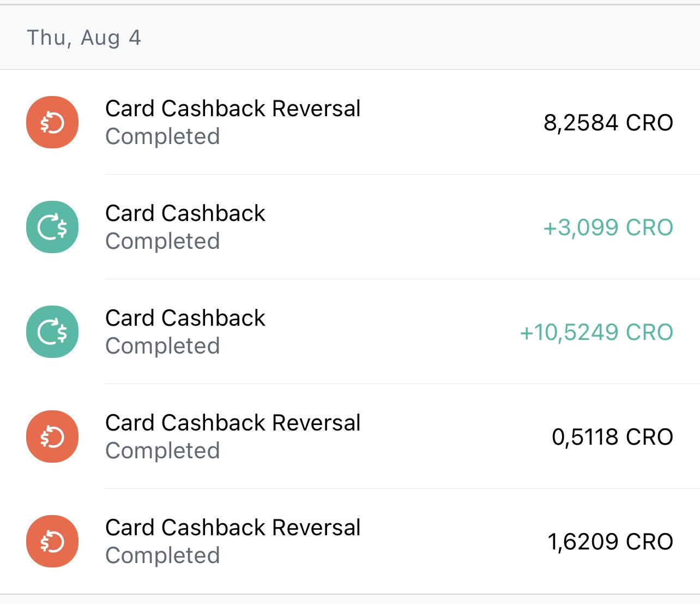Click the refresh-dollar icon beside +3,099 CRO
Screen dimensions: 700x604
52,226
